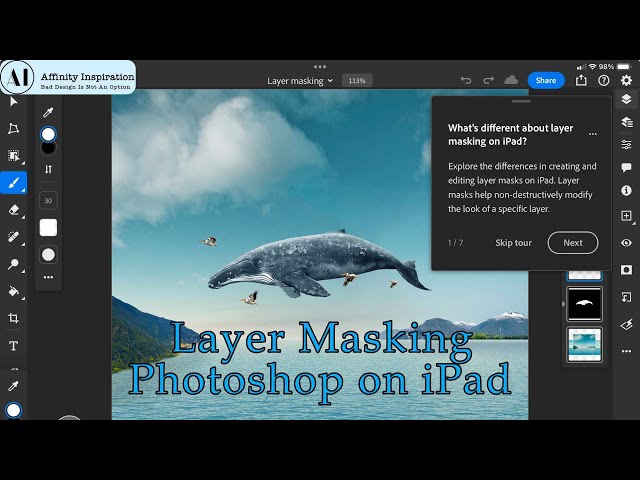Click Skip tour link
This screenshot has height=480, width=640.
point(513,243)
